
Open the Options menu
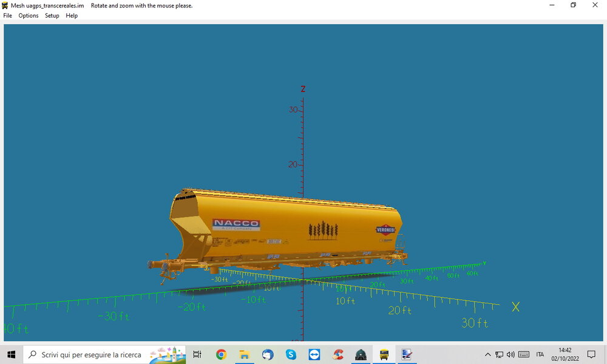tap(29, 16)
